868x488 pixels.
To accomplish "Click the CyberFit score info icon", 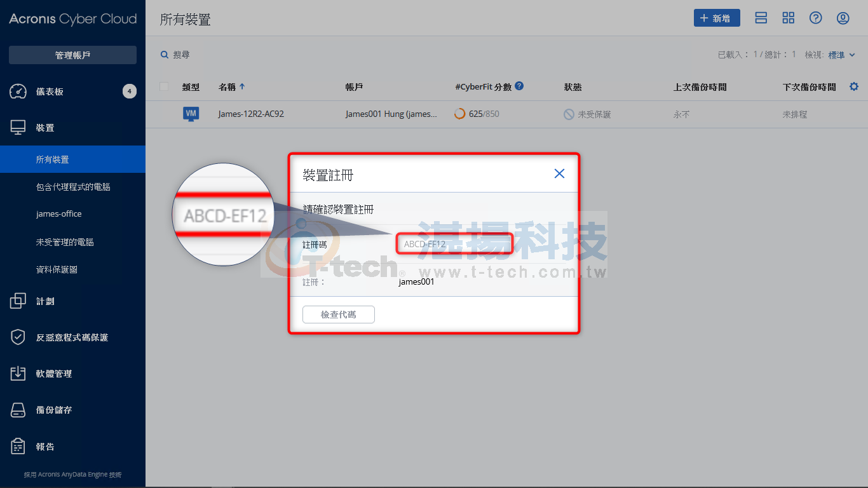I will pyautogui.click(x=519, y=86).
